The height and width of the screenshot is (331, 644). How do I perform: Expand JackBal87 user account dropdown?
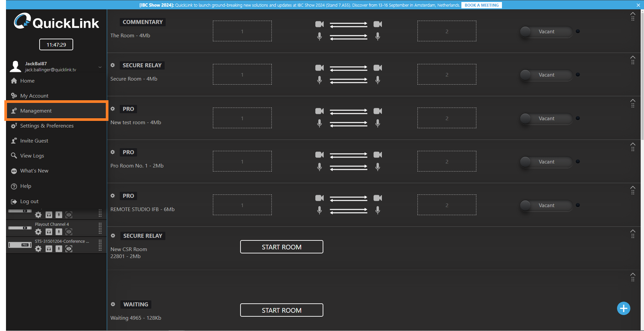[x=100, y=67]
